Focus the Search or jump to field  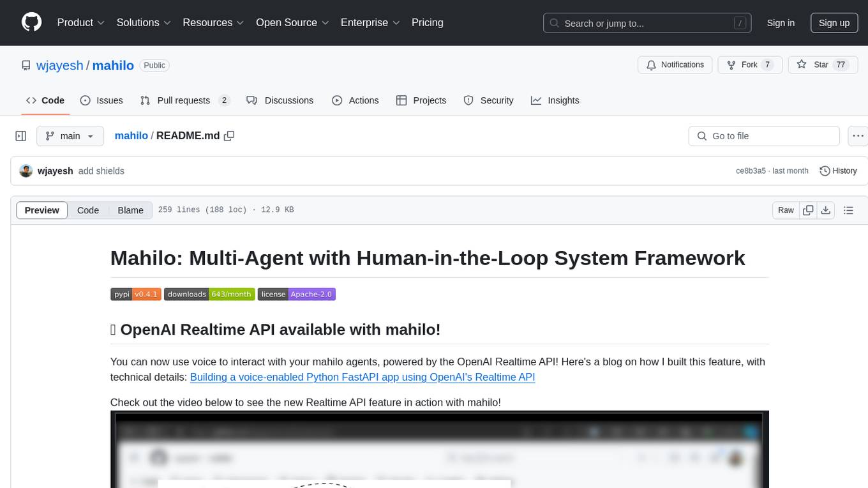(x=647, y=23)
